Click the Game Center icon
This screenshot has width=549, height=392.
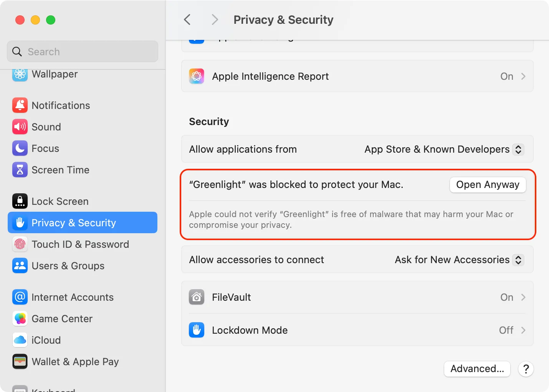click(x=20, y=319)
